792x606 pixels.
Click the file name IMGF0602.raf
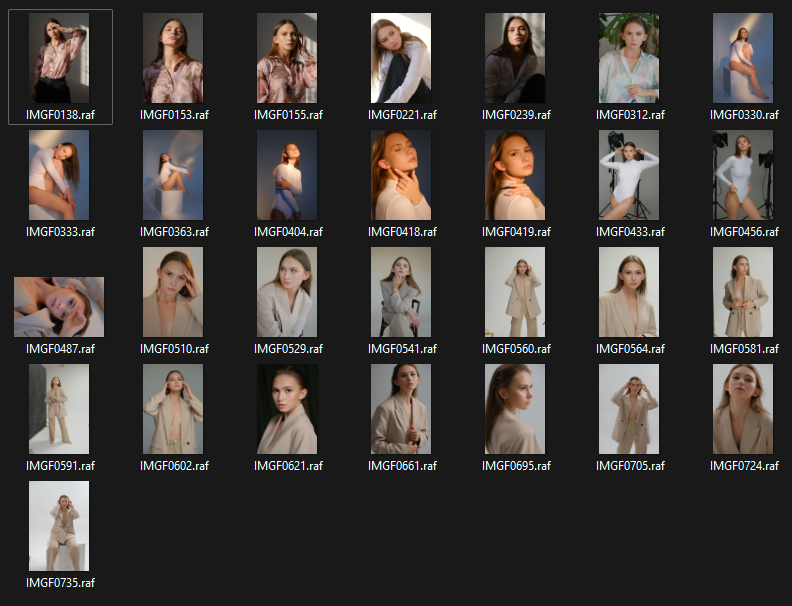(x=174, y=466)
